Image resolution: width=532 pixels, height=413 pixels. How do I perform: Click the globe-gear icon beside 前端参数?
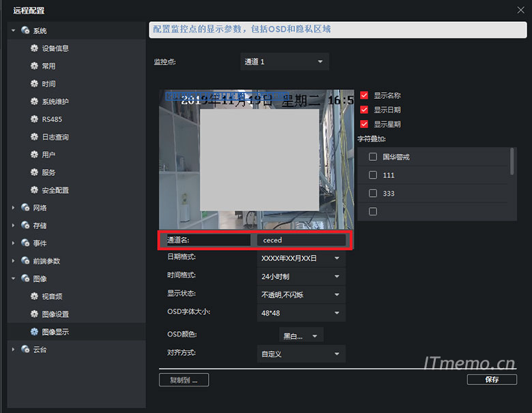(x=25, y=261)
